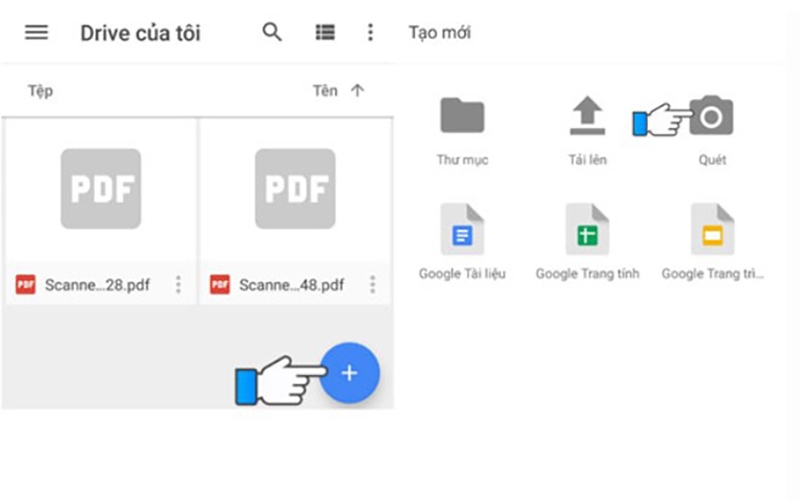800x500 pixels.
Task: Sort files by Tên
Action: 325,91
